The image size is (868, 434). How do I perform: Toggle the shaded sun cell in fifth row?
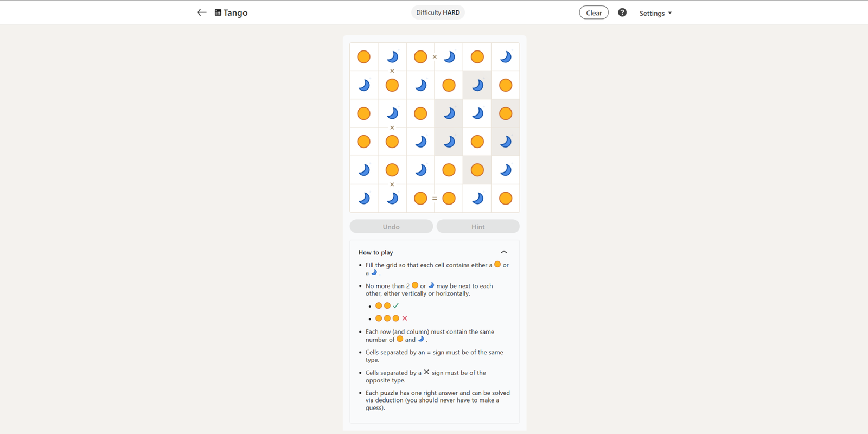[477, 170]
